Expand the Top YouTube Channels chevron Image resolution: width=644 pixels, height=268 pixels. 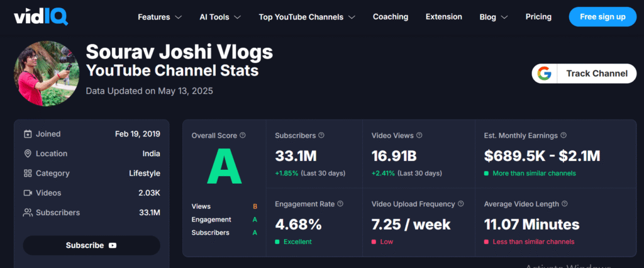click(352, 17)
